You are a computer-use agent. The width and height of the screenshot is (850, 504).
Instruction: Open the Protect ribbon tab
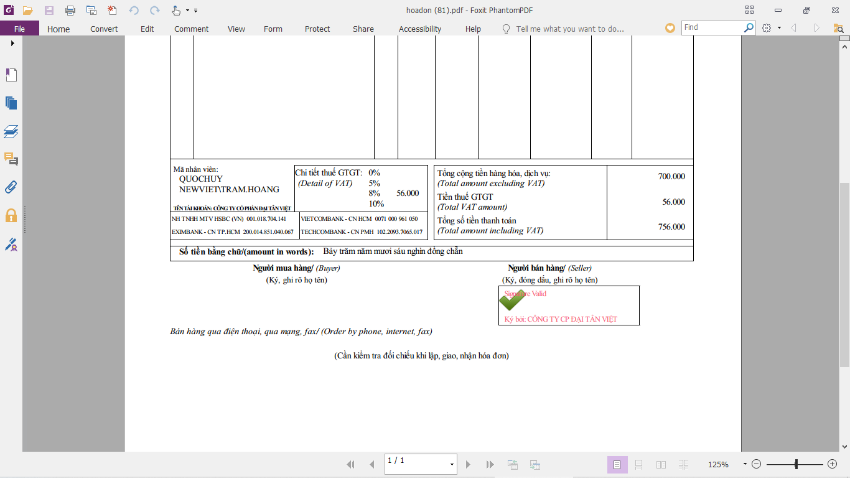click(x=317, y=29)
